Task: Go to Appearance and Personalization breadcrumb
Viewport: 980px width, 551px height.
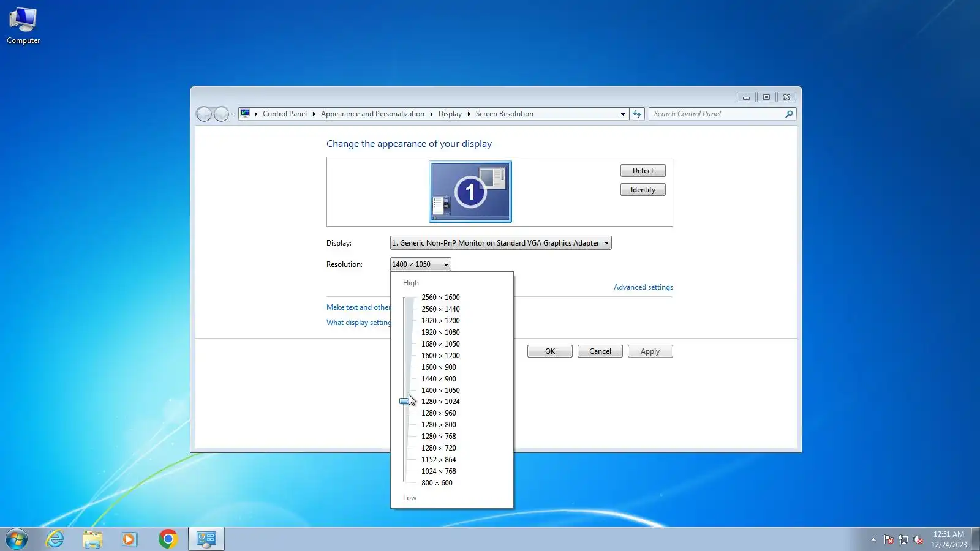Action: pyautogui.click(x=372, y=114)
